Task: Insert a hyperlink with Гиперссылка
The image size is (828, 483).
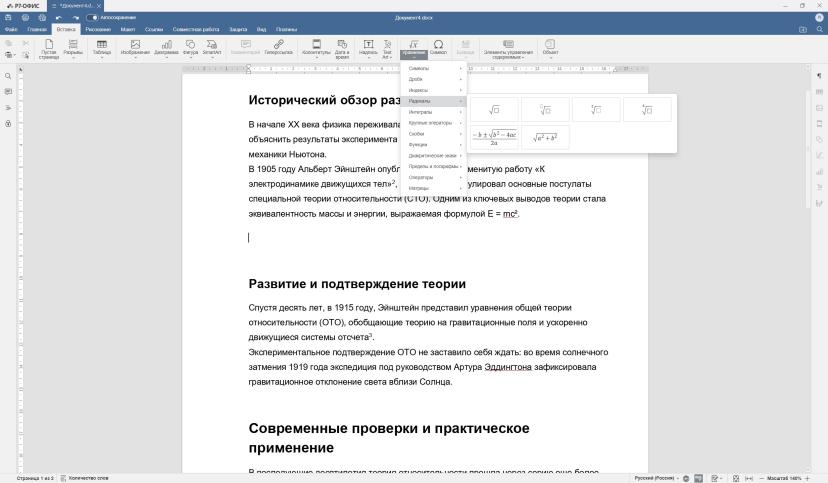Action: point(278,49)
